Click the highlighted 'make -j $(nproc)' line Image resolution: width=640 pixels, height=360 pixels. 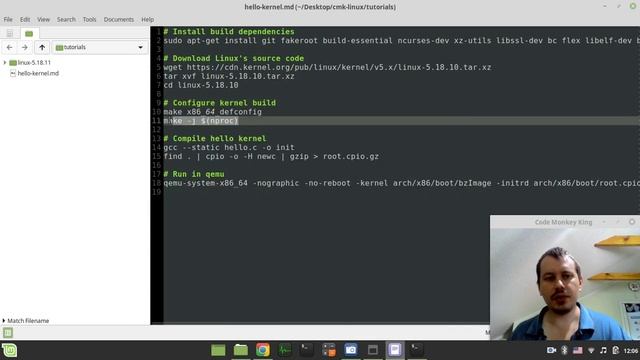(201, 121)
